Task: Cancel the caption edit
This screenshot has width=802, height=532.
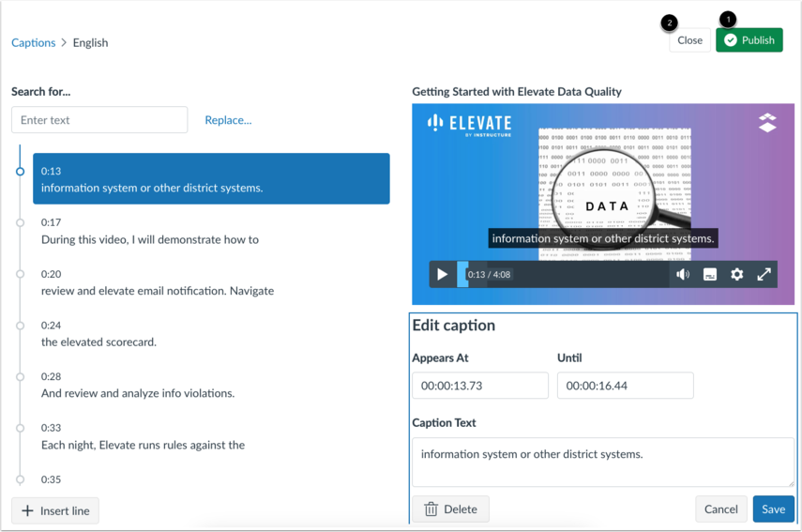Action: pos(720,509)
